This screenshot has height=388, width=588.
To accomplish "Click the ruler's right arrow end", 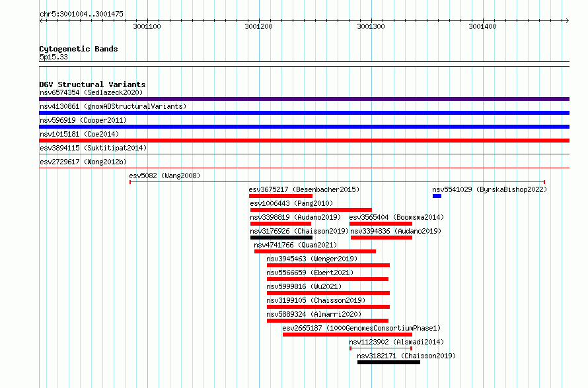I will coord(568,21).
